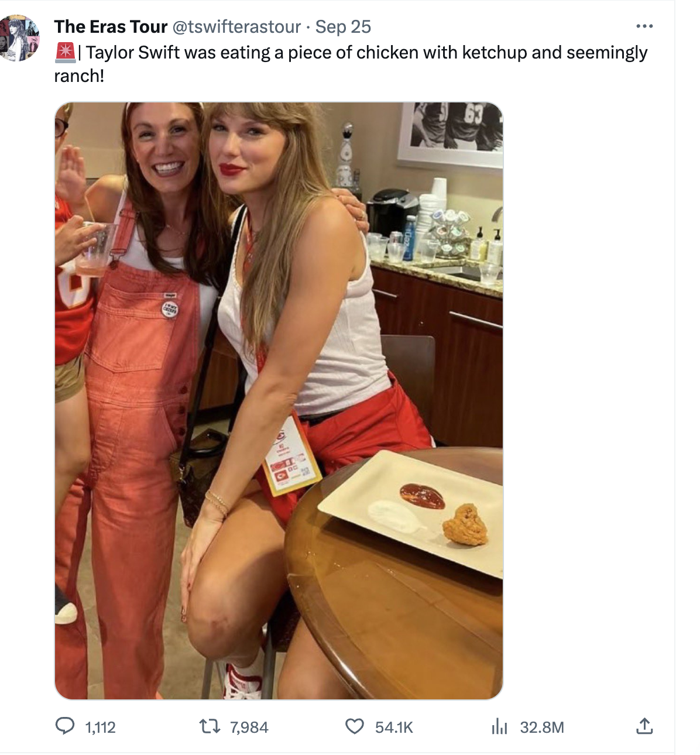700x755 pixels.
Task: Open the @tswifterastour handle link
Action: click(x=237, y=27)
